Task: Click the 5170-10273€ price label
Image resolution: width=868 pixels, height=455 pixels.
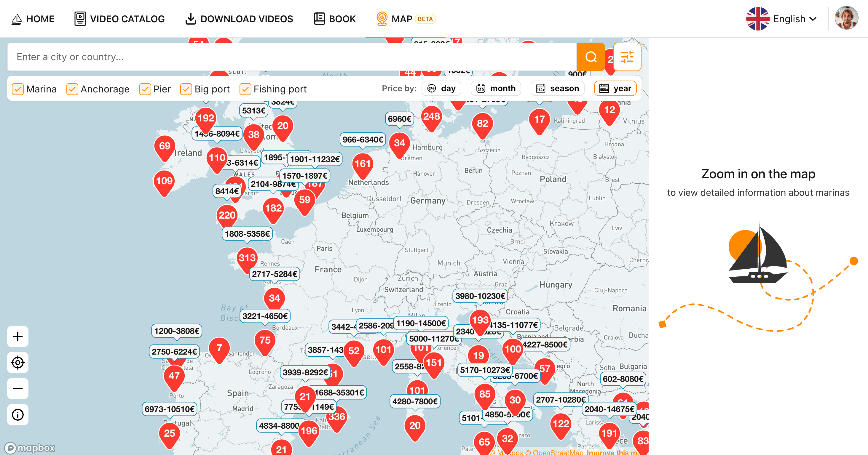Action: (x=485, y=370)
